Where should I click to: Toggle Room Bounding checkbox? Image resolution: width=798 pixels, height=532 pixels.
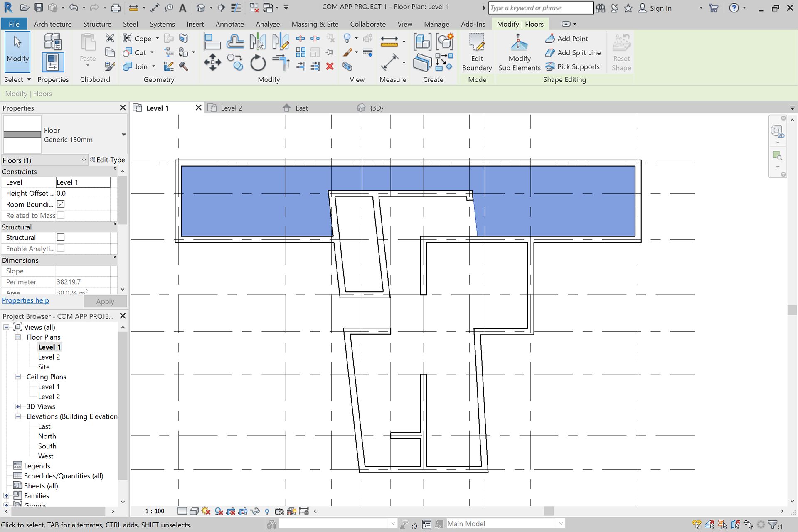tap(61, 204)
